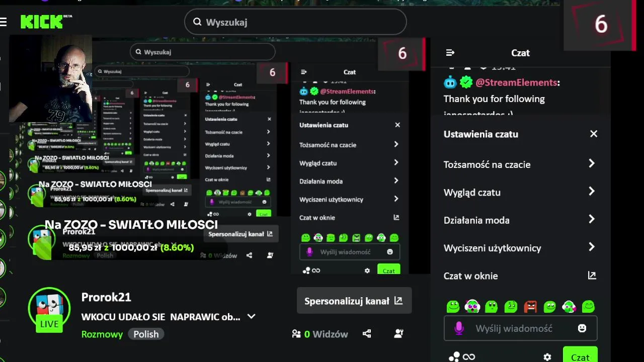
Task: Insert the squinting green emote
Action: 511,306
